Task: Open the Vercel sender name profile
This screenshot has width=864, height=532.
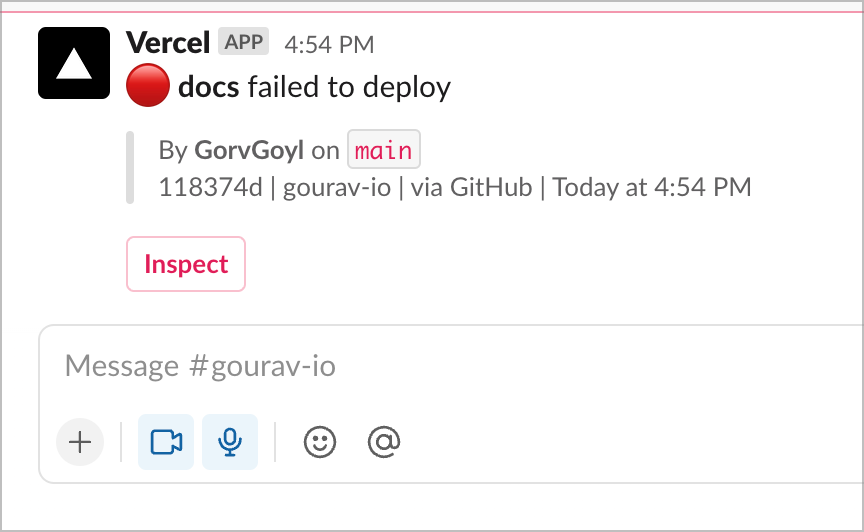Action: (168, 42)
